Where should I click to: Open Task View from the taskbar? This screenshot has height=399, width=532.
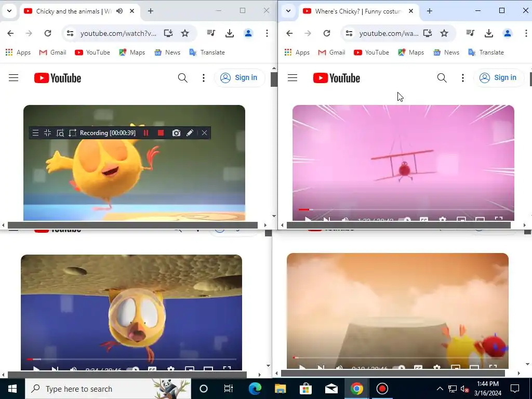229,389
